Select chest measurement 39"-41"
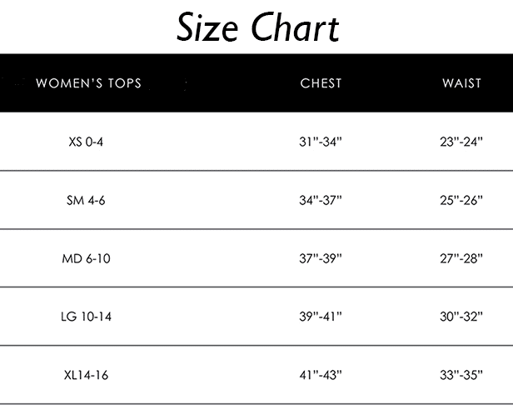 tap(321, 317)
